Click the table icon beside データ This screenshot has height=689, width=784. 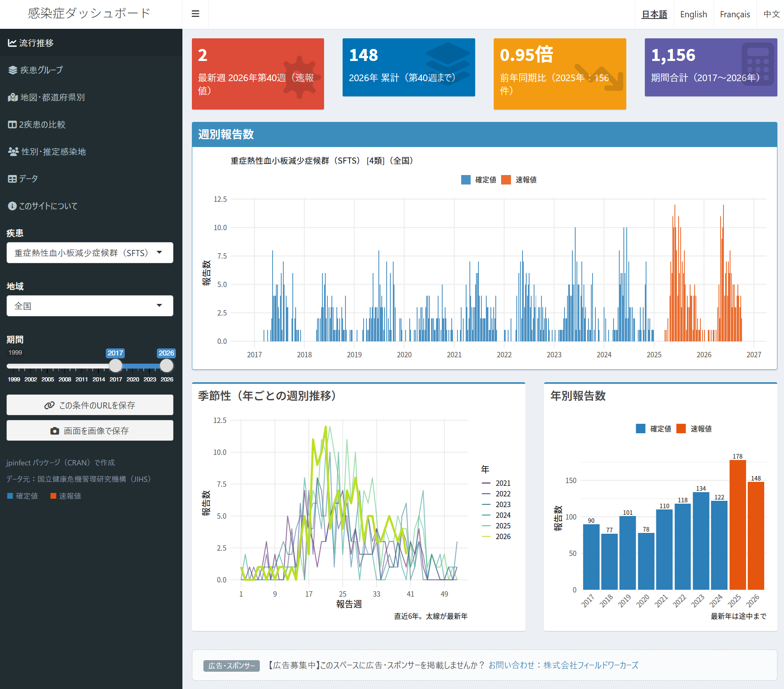point(12,179)
